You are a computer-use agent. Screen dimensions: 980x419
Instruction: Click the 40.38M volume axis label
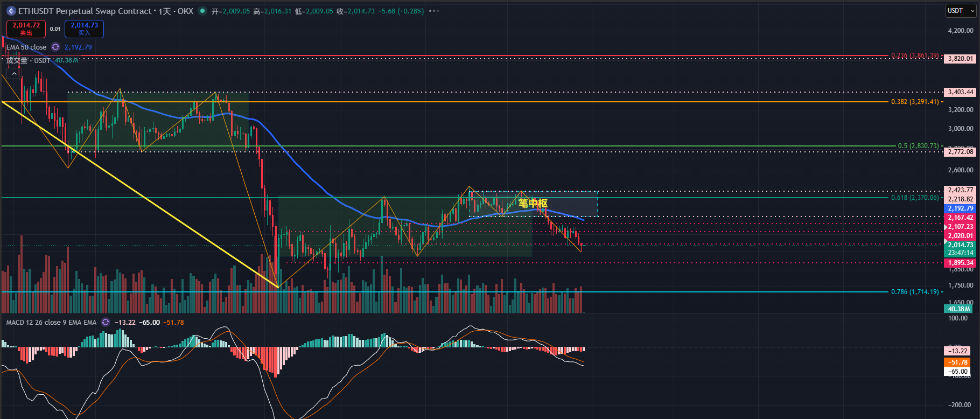click(959, 309)
